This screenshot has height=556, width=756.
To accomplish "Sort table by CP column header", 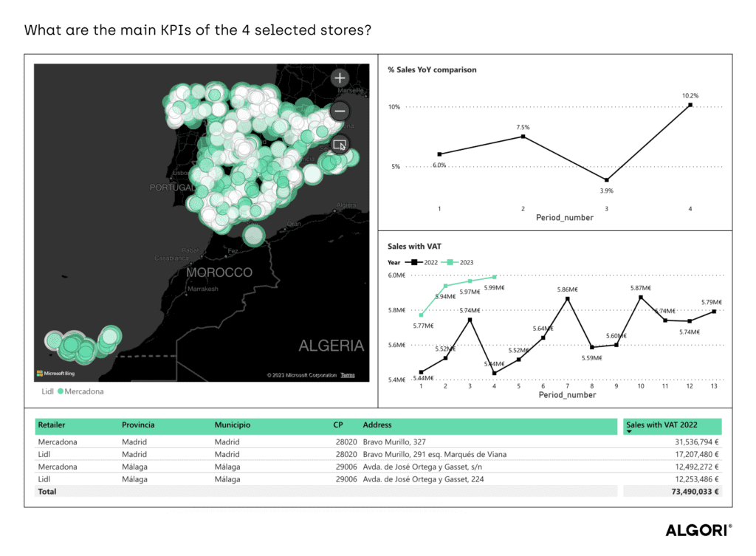I will (338, 425).
